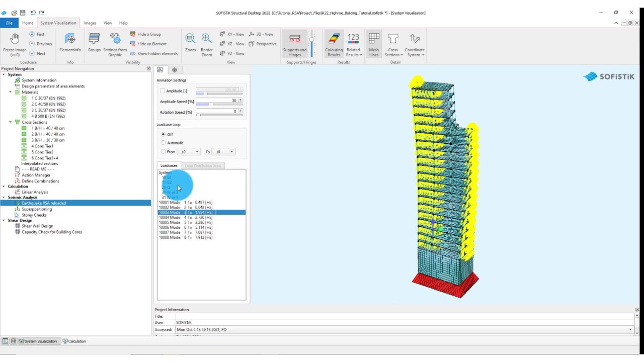Open System Information in navigation tree
Image resolution: width=644 pixels, height=362 pixels.
pos(39,80)
